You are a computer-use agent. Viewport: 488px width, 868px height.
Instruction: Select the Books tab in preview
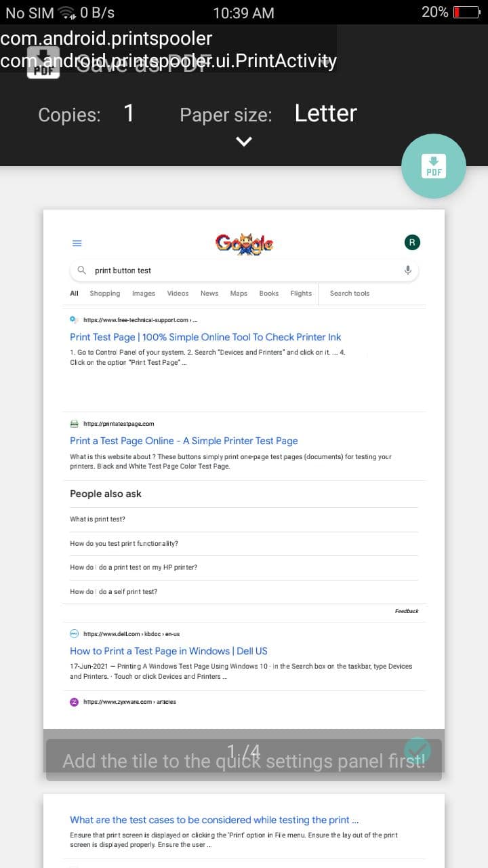point(269,294)
